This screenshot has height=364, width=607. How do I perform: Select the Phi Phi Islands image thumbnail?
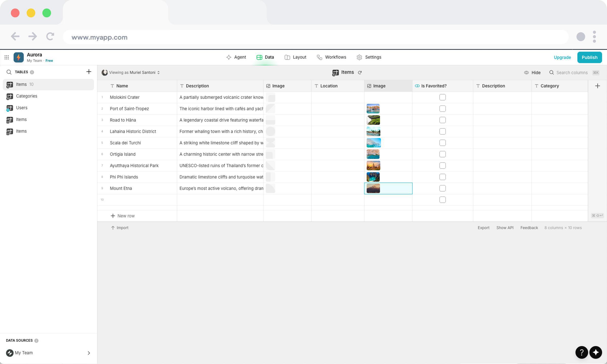pos(373,177)
